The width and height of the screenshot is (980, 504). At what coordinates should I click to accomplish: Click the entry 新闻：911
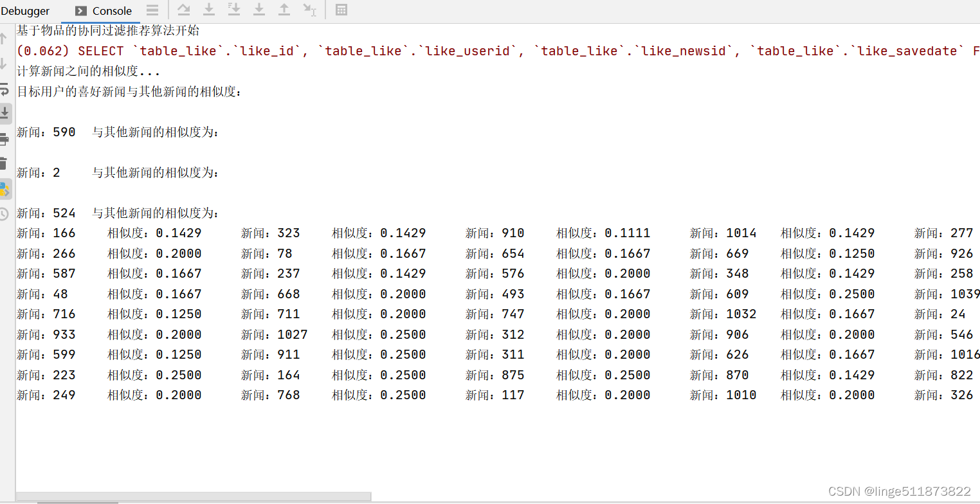(271, 354)
